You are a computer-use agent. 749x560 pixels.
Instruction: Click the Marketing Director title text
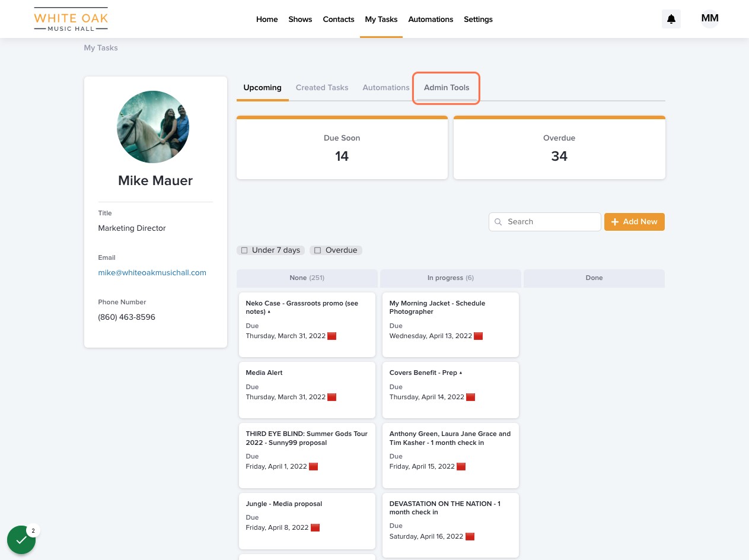[x=132, y=228]
